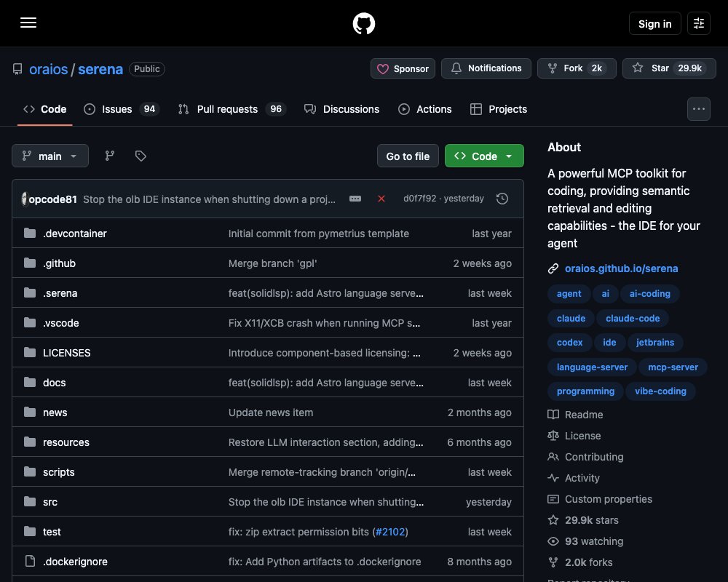Select the jetbrains topic tag
The height and width of the screenshot is (582, 728).
pyautogui.click(x=654, y=343)
